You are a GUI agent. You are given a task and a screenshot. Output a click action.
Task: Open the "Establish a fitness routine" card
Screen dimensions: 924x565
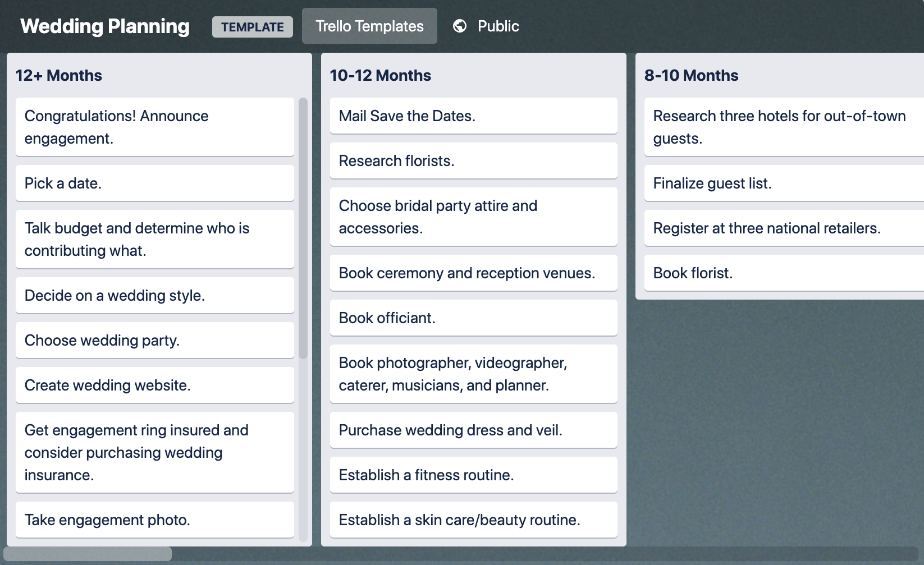click(x=473, y=475)
